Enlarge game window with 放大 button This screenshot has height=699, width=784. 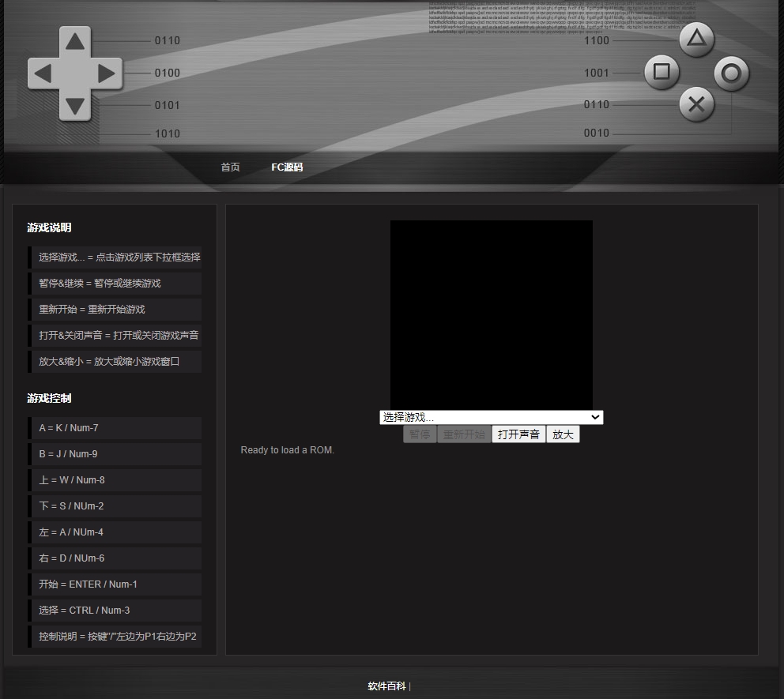click(563, 434)
